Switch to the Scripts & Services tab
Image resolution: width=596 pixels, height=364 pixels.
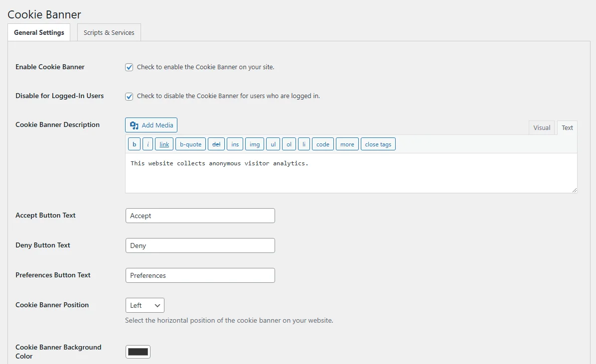(x=109, y=33)
